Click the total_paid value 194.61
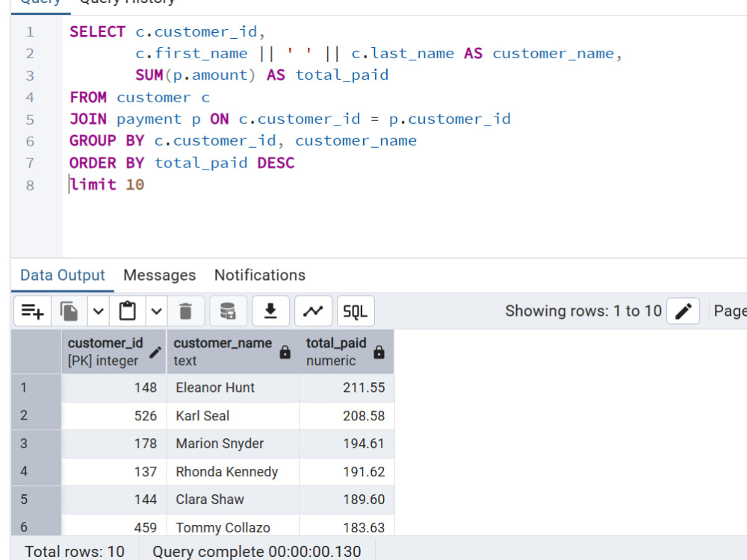 point(347,444)
